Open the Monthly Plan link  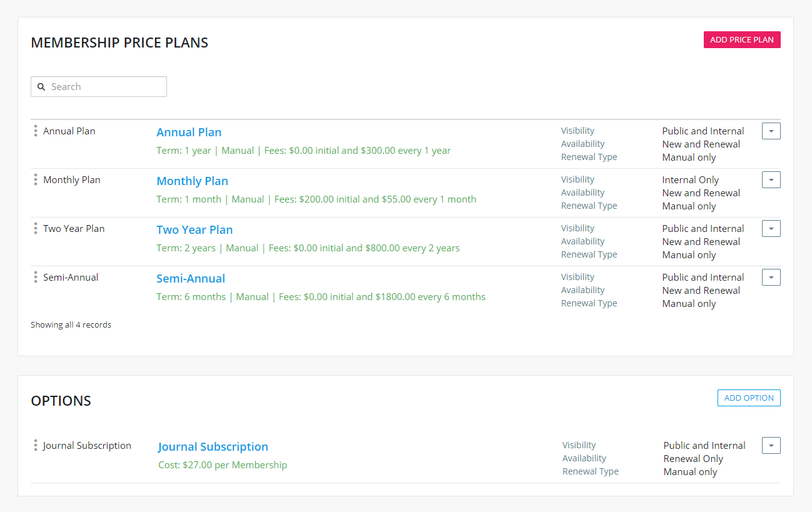tap(192, 181)
